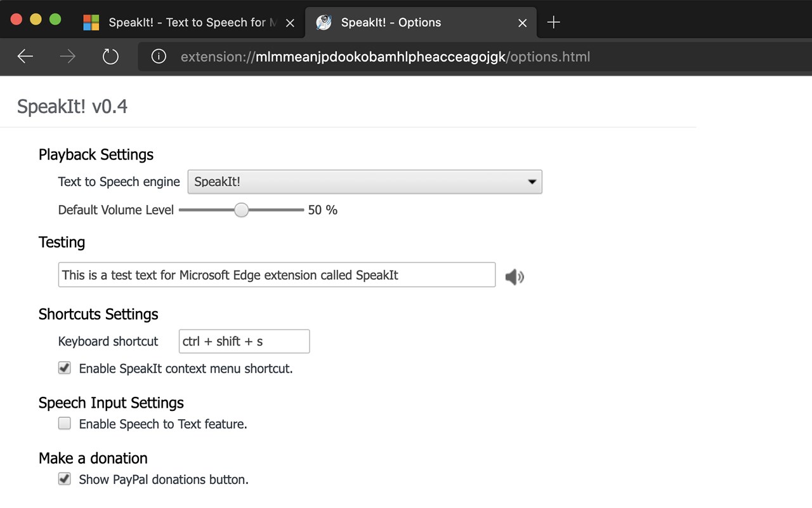
Task: Close the SpeakIt! - Options tab
Action: coord(522,23)
